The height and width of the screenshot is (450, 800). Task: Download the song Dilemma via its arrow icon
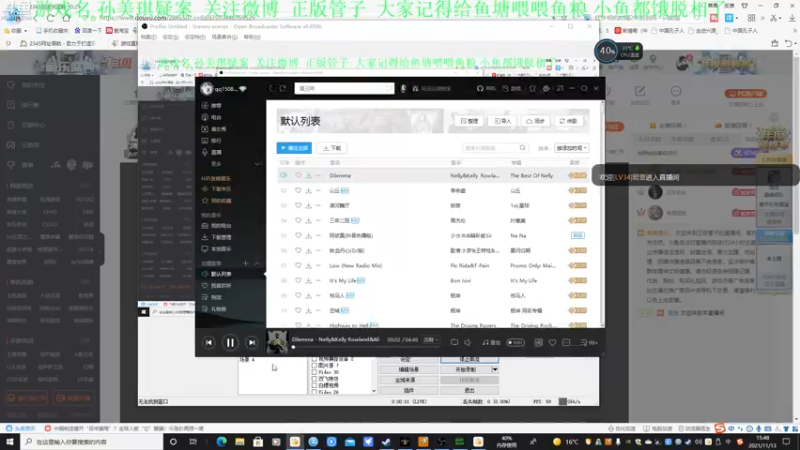point(308,176)
